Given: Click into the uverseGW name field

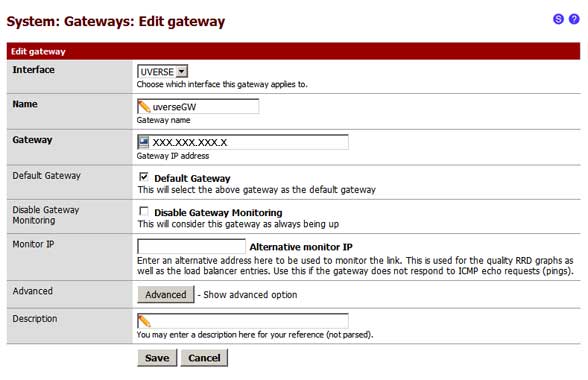Looking at the screenshot, I should coord(198,107).
